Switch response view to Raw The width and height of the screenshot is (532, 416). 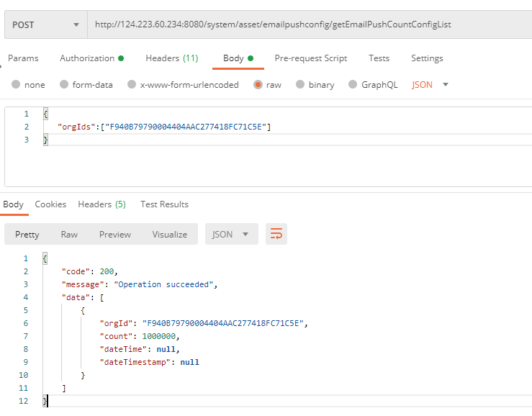[69, 234]
